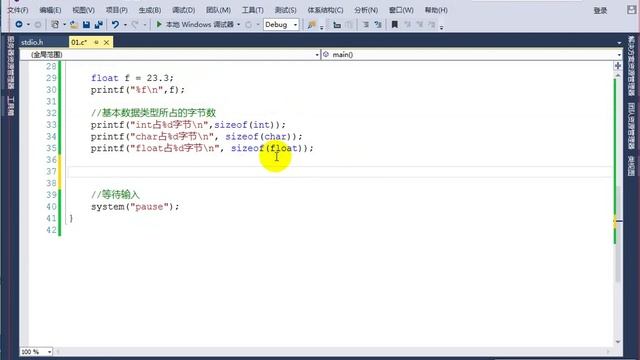Screen dimensions: 640x360
Task: Click the Redo icon
Action: 135,24
